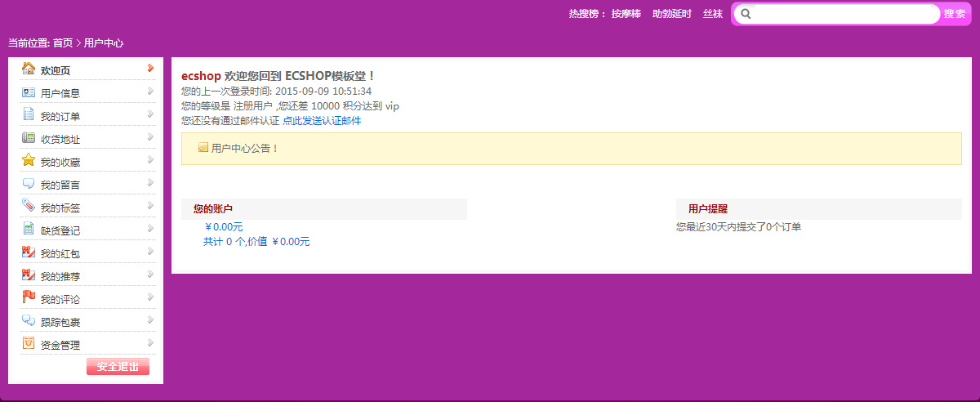
Task: Click the arrow on 我的收藏 row
Action: pos(150,159)
